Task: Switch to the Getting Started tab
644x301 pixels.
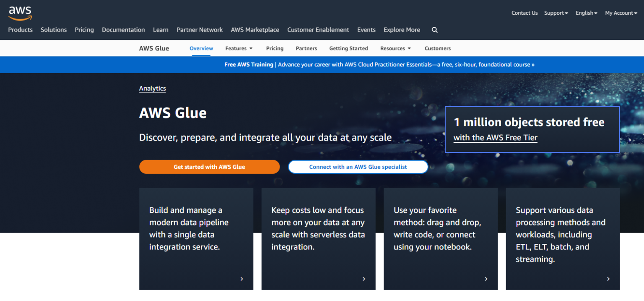Action: point(348,48)
